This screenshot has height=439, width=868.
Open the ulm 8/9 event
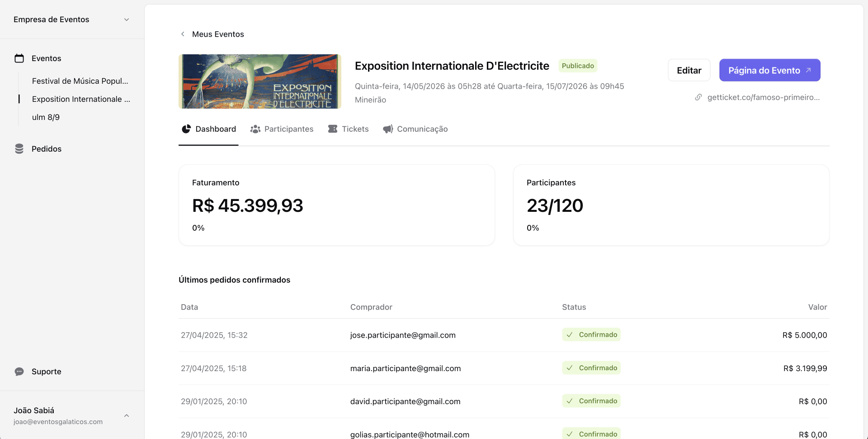pyautogui.click(x=46, y=117)
